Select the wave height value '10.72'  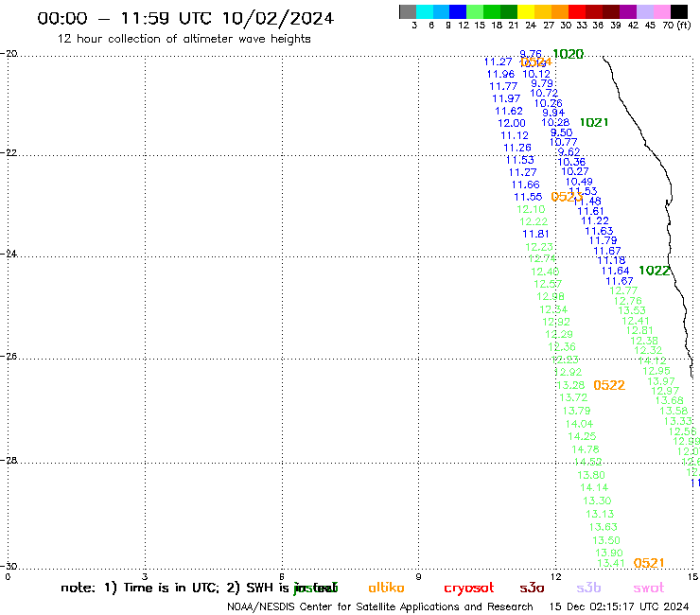click(x=544, y=94)
